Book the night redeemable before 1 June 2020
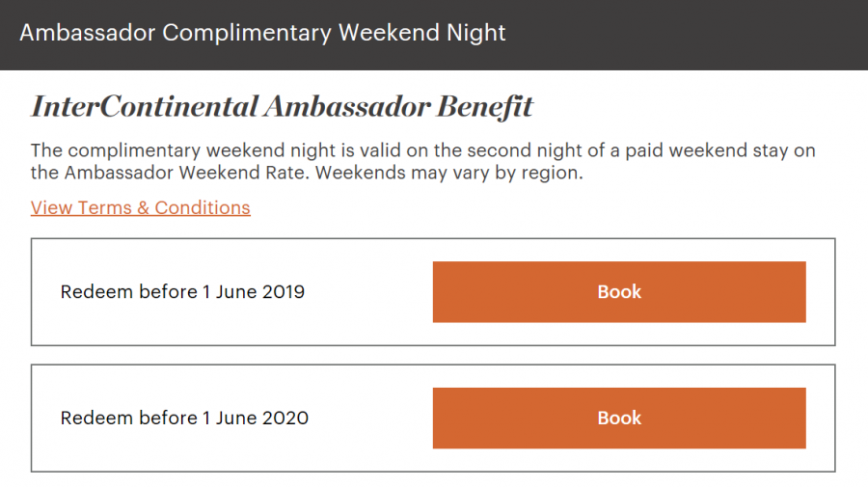868x487 pixels. click(x=618, y=418)
